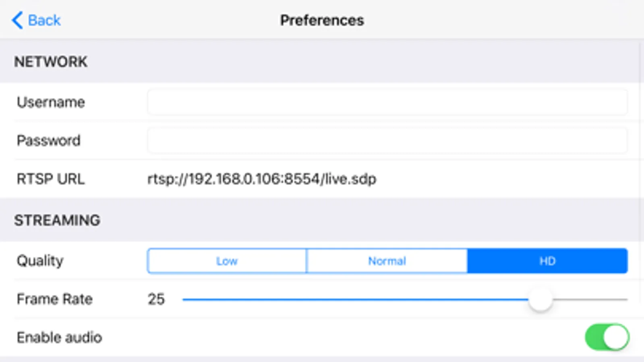This screenshot has height=362, width=644.
Task: Click the frame rate value 25
Action: tap(156, 299)
